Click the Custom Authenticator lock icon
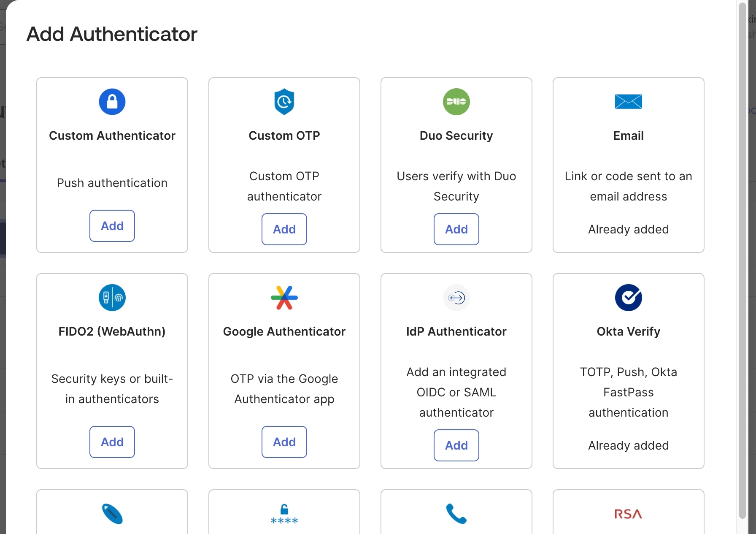This screenshot has width=756, height=534. [x=112, y=102]
